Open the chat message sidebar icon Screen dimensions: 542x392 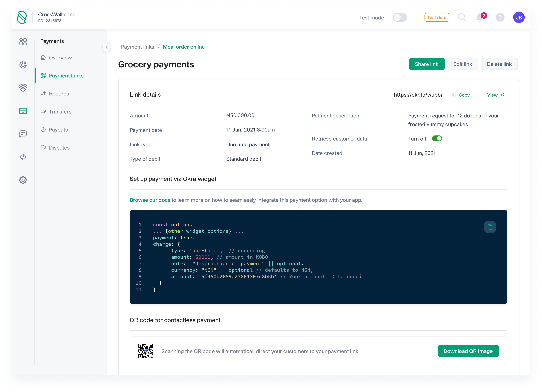[23, 134]
